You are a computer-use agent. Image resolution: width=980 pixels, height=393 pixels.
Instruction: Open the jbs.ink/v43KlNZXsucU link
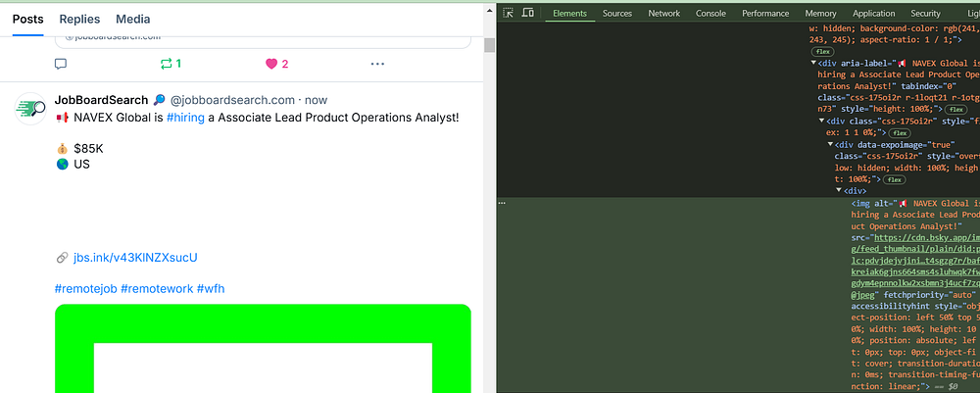pos(135,258)
